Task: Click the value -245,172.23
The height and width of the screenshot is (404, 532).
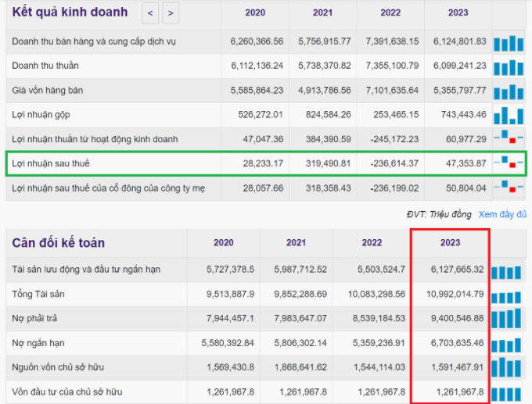Action: coord(394,139)
